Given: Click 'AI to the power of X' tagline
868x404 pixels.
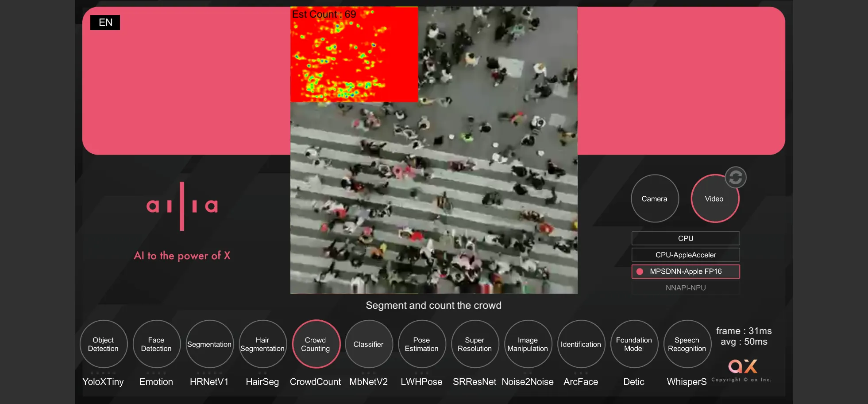Looking at the screenshot, I should pos(182,256).
